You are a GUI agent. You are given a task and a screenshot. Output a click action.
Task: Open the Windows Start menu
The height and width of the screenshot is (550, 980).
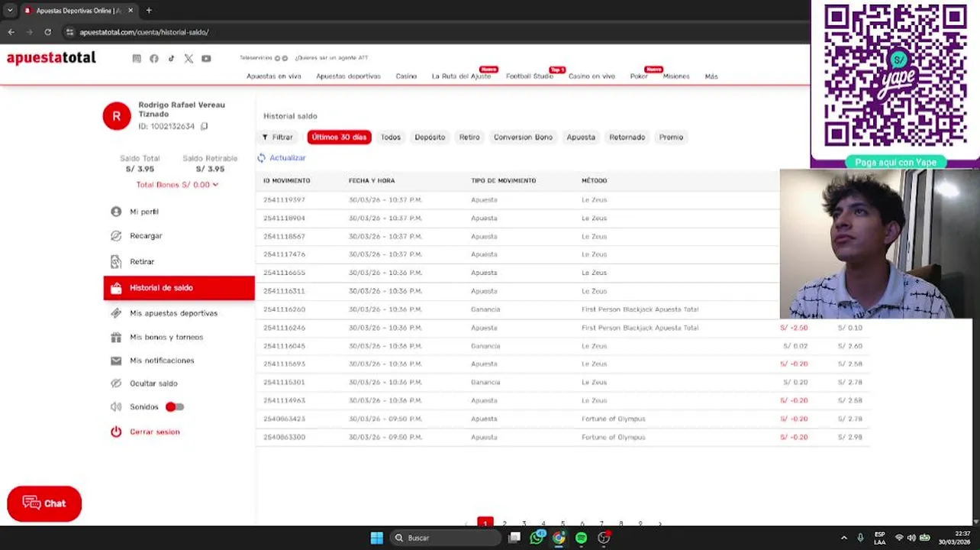376,538
